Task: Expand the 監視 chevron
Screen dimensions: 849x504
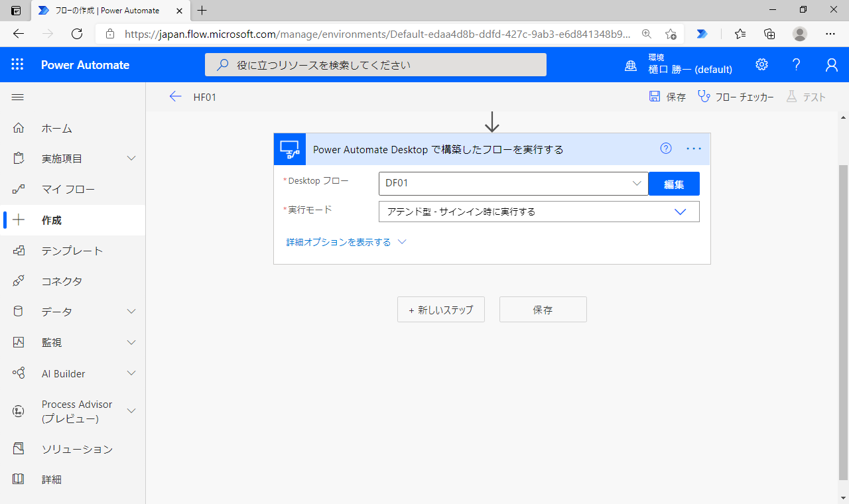Action: click(x=131, y=342)
